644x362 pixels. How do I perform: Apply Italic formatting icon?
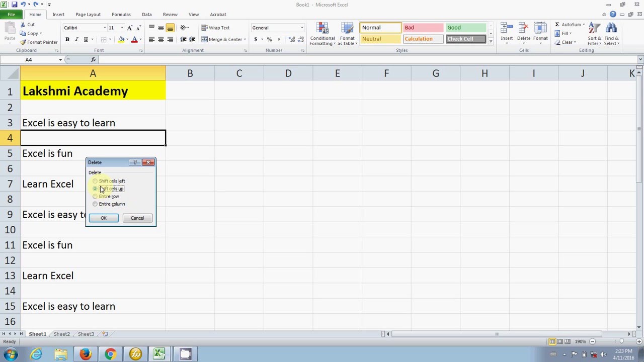point(76,39)
